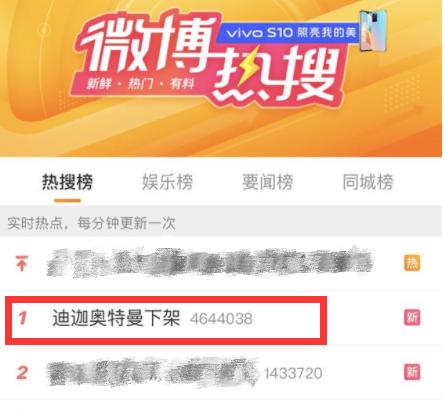
Task: Click the 新 badge beside 迪迦奥特曼下架
Action: click(412, 318)
